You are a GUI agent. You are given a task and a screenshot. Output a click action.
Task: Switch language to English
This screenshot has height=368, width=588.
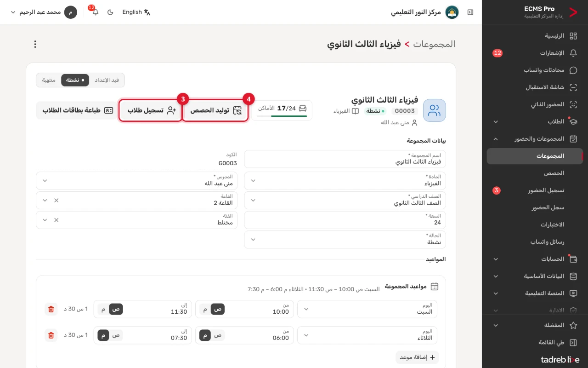[136, 12]
